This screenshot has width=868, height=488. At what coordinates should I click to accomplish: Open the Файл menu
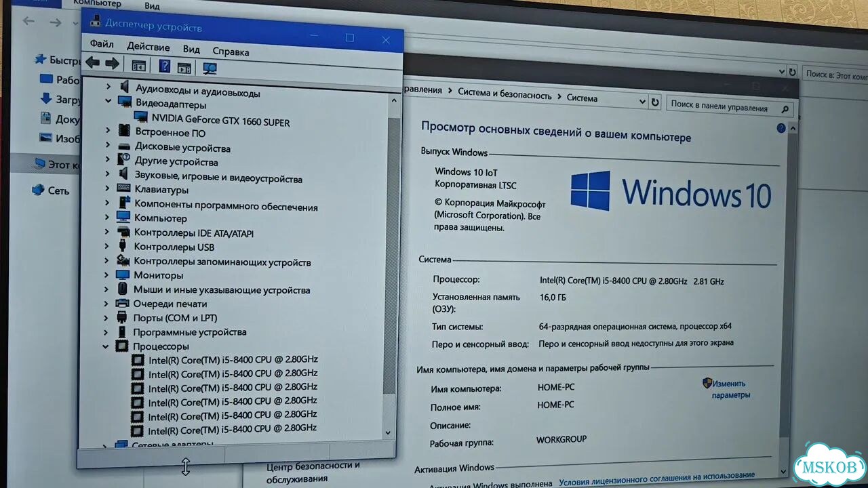point(102,43)
